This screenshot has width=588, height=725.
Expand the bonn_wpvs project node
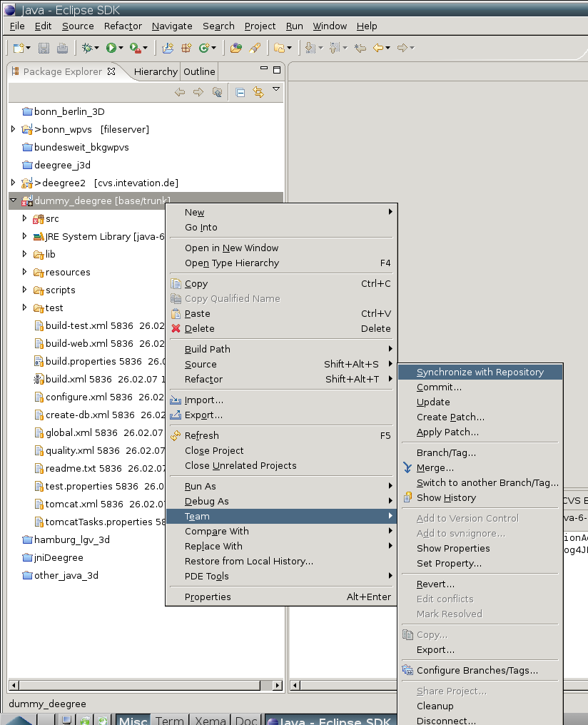tap(13, 129)
